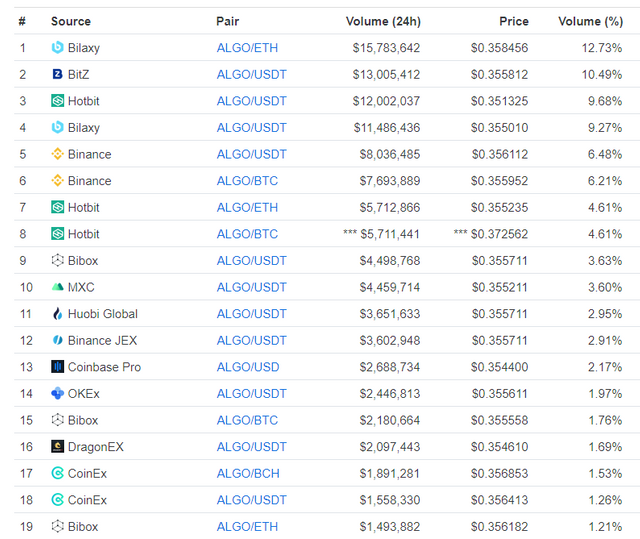The height and width of the screenshot is (539, 640).
Task: Open ALGO/USDT pair on BitZ
Action: [x=251, y=74]
